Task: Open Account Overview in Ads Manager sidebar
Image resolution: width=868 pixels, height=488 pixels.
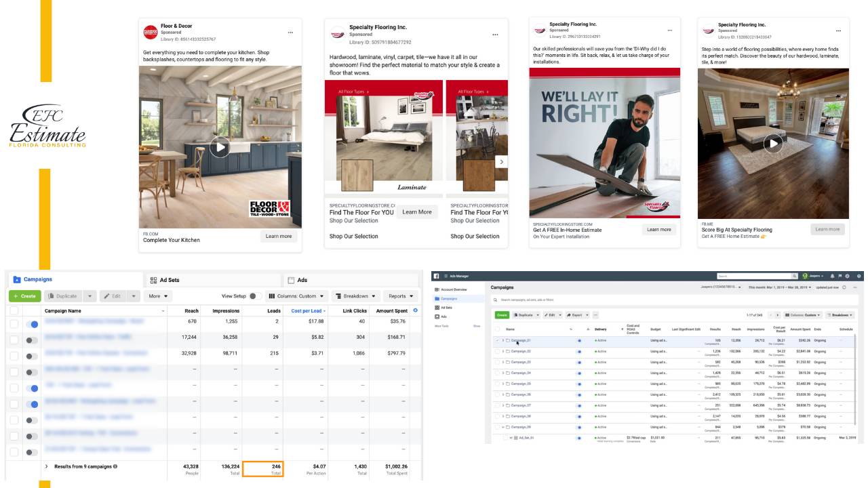Action: tap(454, 289)
